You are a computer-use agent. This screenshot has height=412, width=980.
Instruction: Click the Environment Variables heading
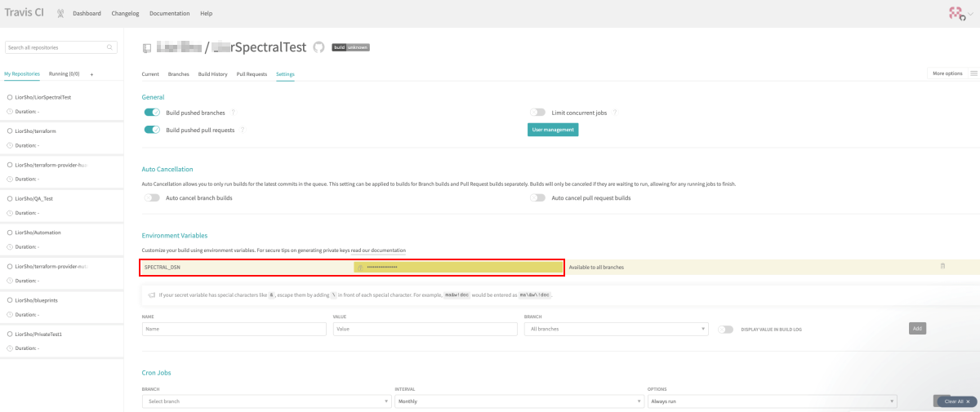click(175, 235)
